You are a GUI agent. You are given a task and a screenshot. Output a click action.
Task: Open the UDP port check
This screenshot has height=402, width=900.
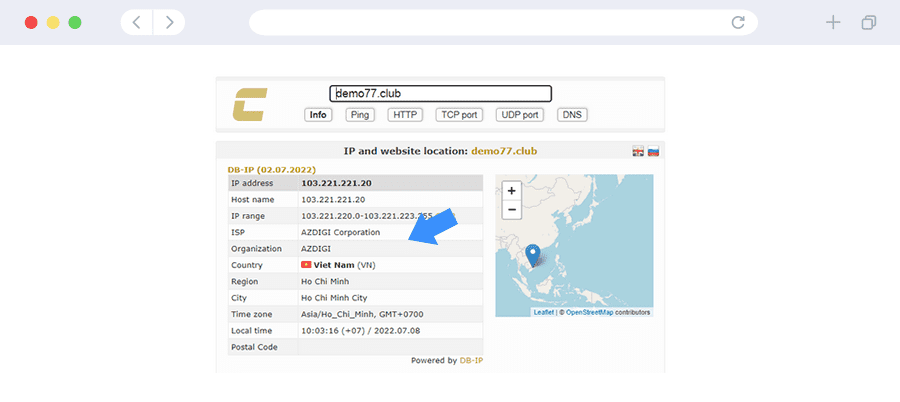(x=520, y=115)
